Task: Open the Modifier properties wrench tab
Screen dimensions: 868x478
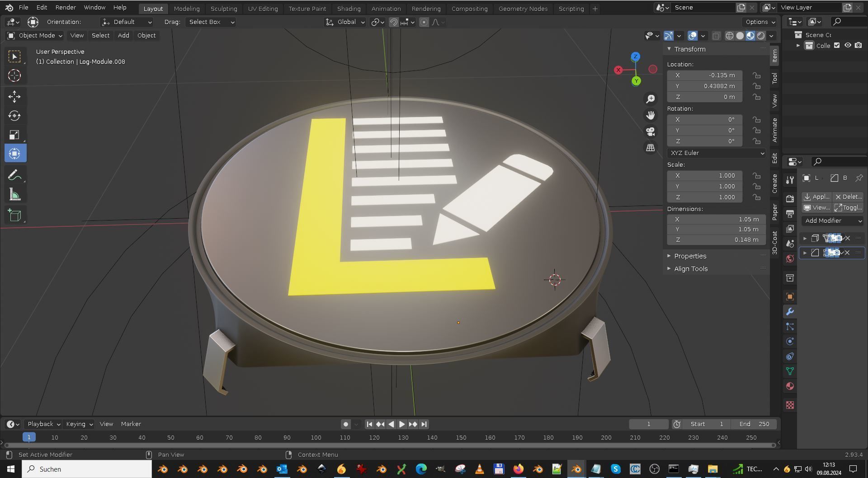Action: pyautogui.click(x=790, y=311)
